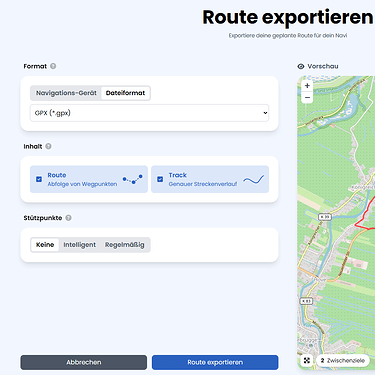Click the blue Route exportieren button
Image resolution: width=375 pixels, height=375 pixels.
tap(215, 362)
